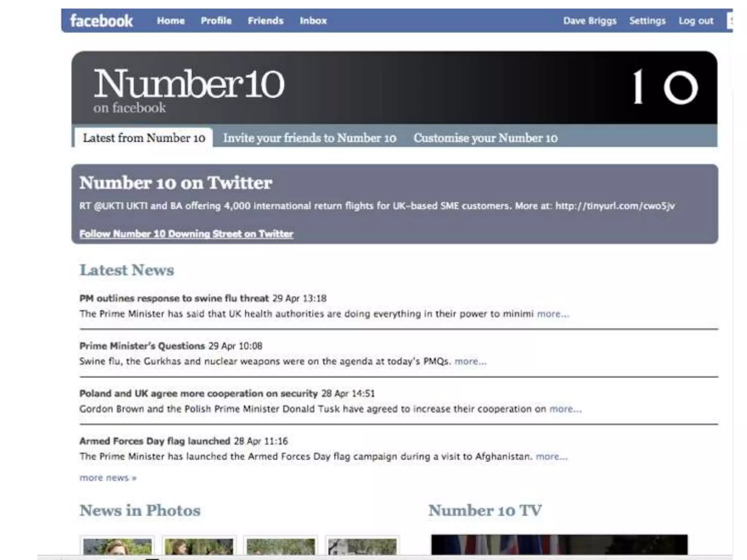Open the Friends menu item

(266, 21)
